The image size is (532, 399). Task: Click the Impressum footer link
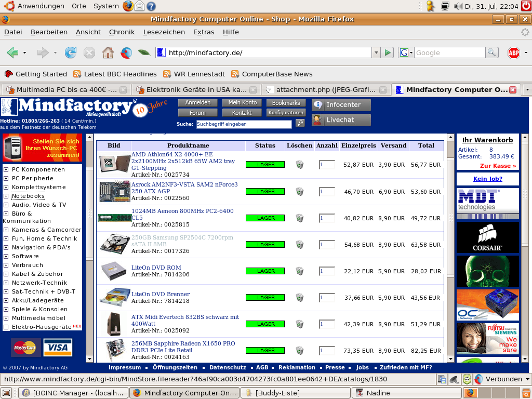pyautogui.click(x=125, y=367)
